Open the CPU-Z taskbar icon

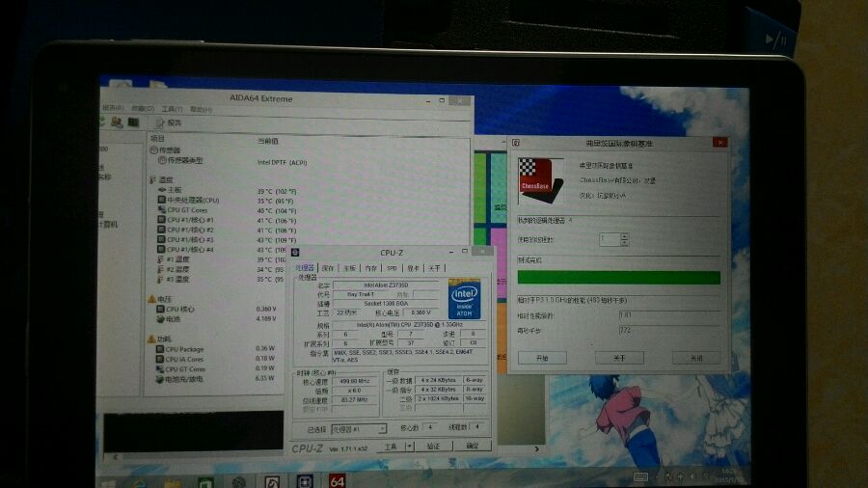pos(304,481)
